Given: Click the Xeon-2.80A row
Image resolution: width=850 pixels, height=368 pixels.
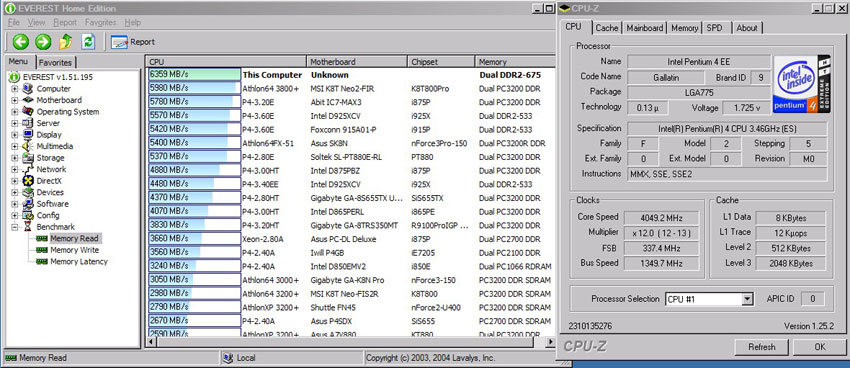Looking at the screenshot, I should coord(350,239).
